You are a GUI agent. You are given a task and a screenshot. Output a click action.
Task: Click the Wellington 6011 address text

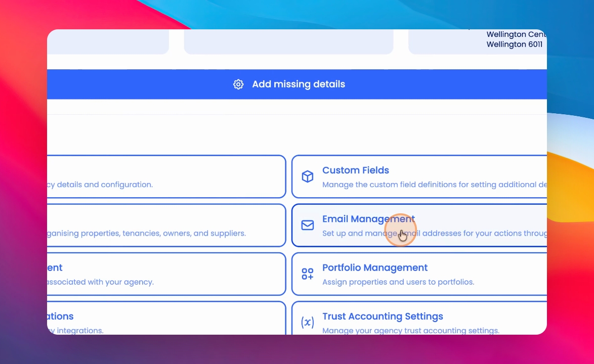tap(515, 44)
